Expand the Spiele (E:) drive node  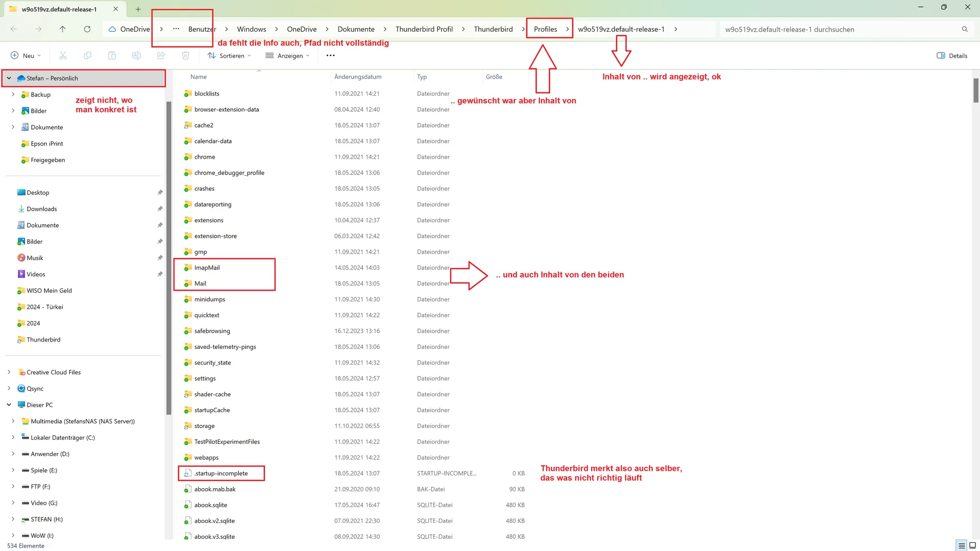click(x=13, y=470)
